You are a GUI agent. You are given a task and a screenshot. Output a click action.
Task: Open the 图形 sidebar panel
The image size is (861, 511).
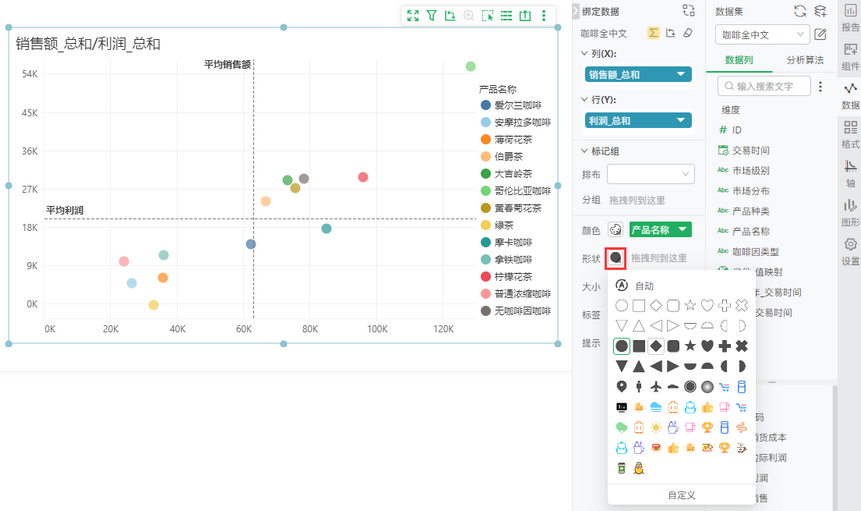[850, 213]
